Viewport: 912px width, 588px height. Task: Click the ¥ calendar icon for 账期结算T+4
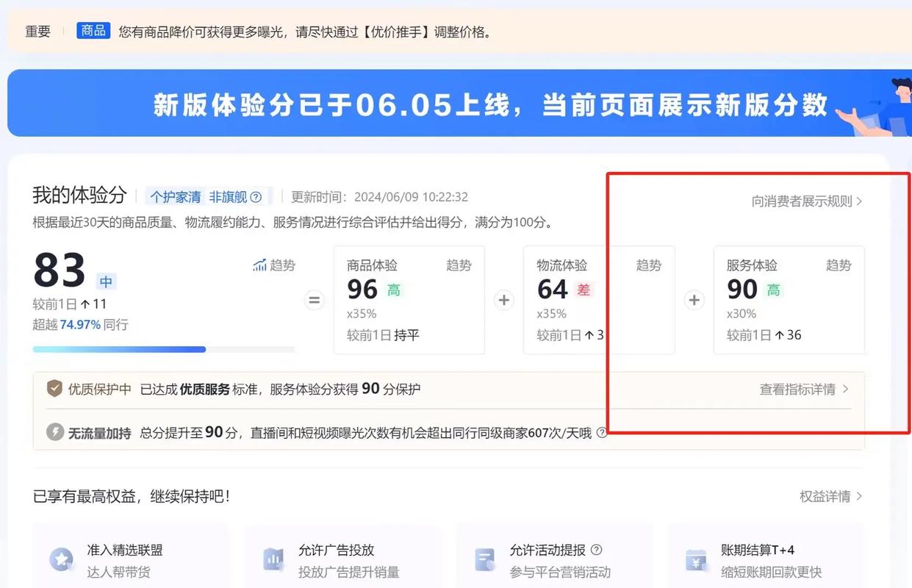[x=695, y=560]
